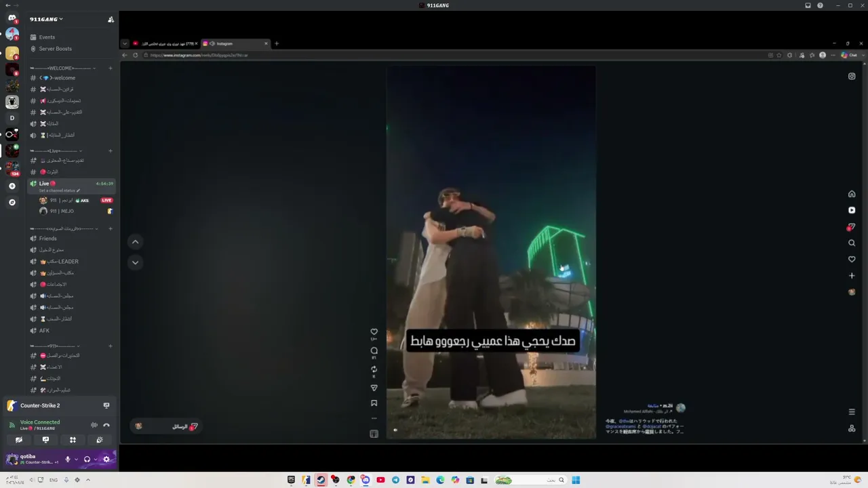Switch to the Instagram browser tab

point(235,43)
